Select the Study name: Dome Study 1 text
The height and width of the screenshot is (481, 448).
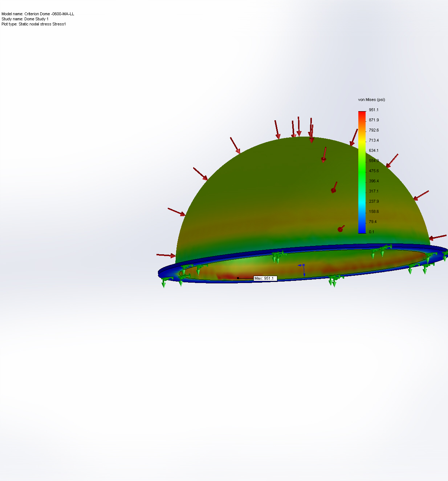click(x=25, y=19)
